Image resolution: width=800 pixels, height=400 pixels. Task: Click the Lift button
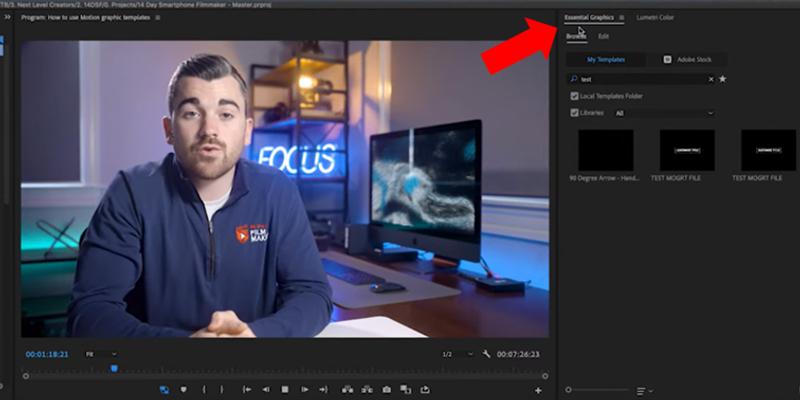[x=348, y=390]
